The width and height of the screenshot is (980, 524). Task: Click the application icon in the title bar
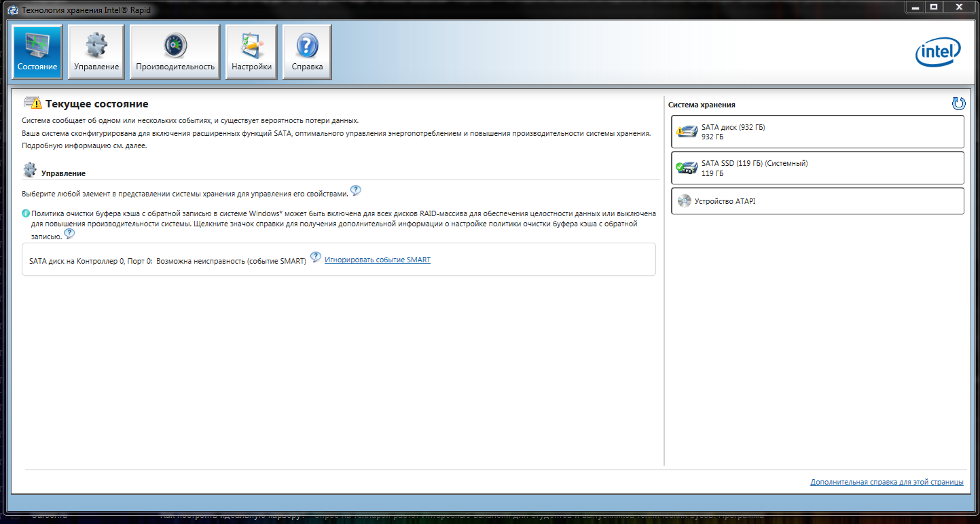pos(12,10)
